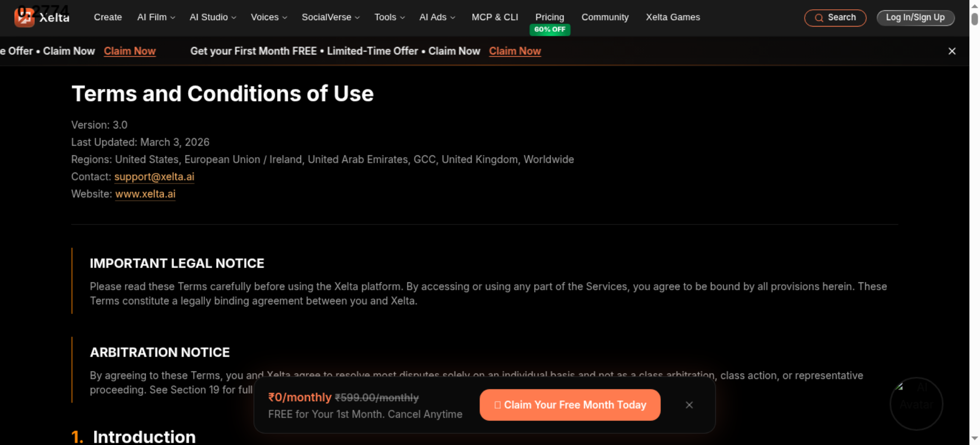The width and height of the screenshot is (980, 445).
Task: Expand the AI Film dropdown menu
Action: (x=156, y=17)
